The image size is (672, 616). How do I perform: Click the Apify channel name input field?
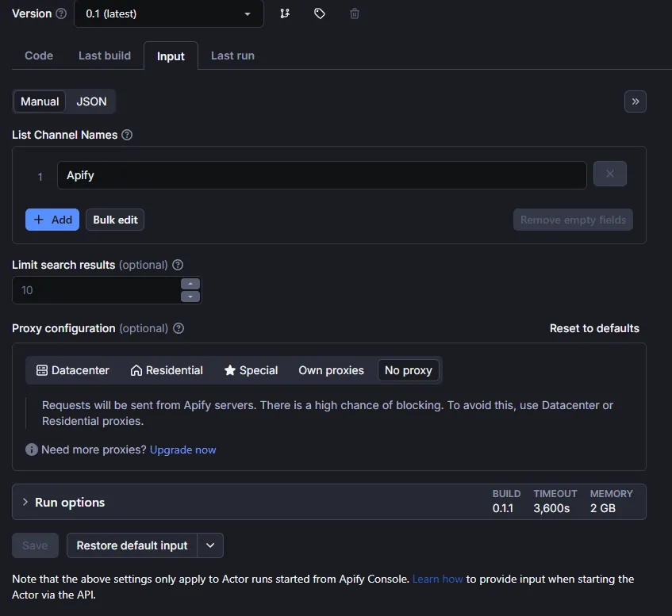321,175
